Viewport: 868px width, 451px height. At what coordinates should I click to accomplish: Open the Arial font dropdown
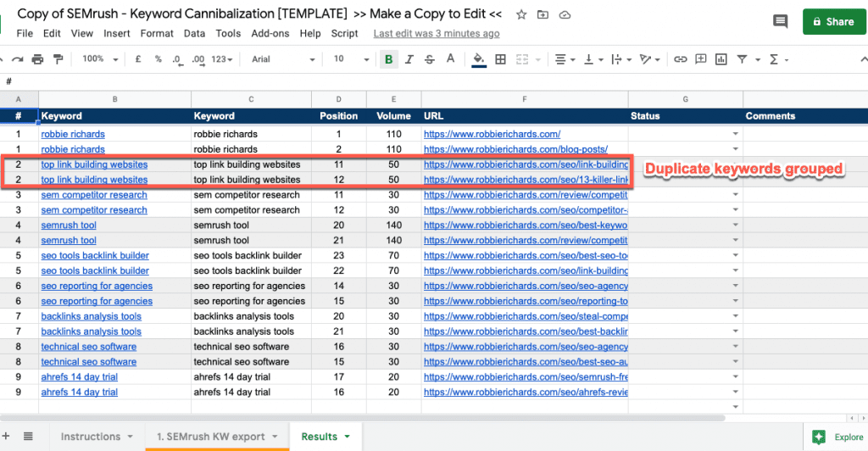[x=282, y=59]
